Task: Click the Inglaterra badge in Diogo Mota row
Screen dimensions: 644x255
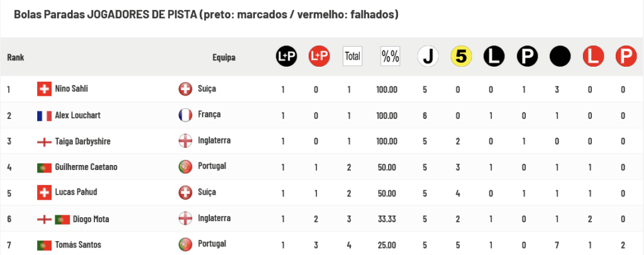Action: click(x=186, y=218)
